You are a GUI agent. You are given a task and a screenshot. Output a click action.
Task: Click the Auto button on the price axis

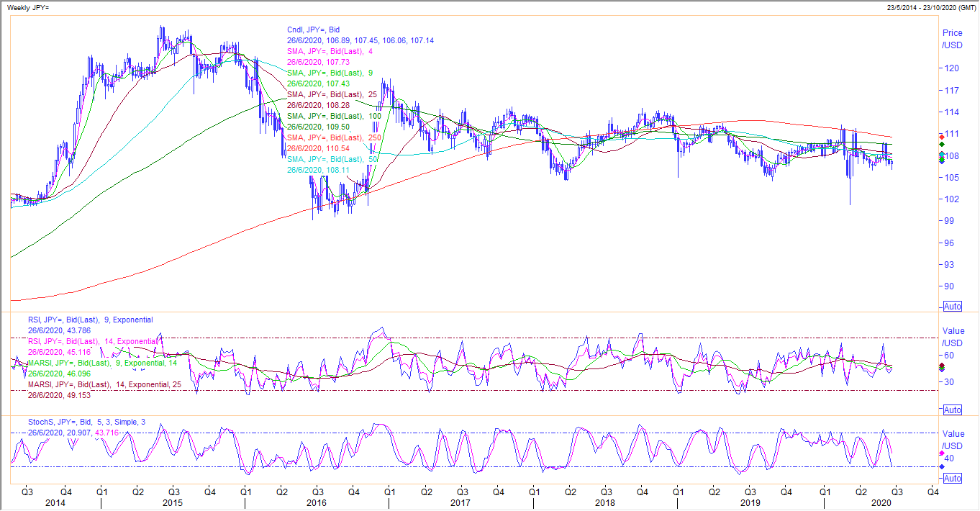(x=952, y=306)
